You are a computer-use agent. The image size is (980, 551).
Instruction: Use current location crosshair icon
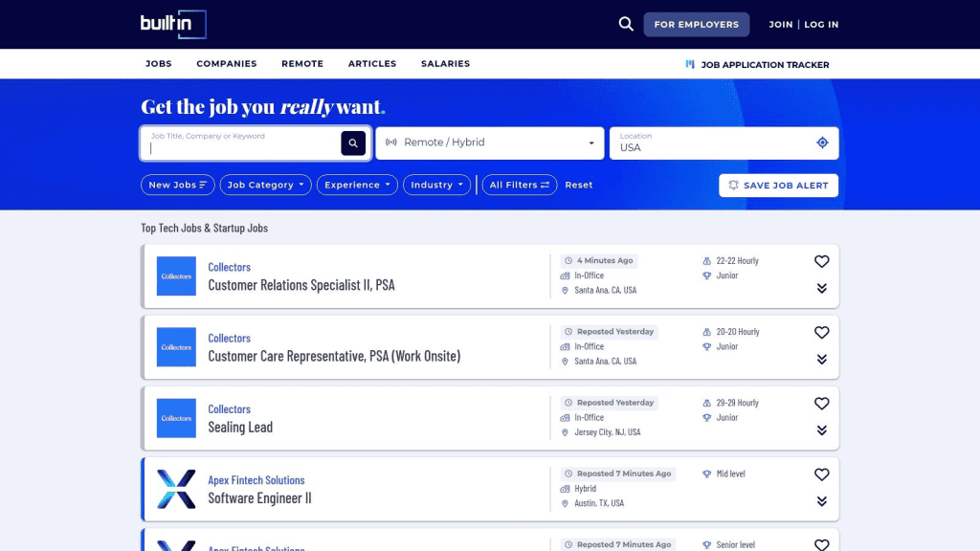(x=822, y=143)
